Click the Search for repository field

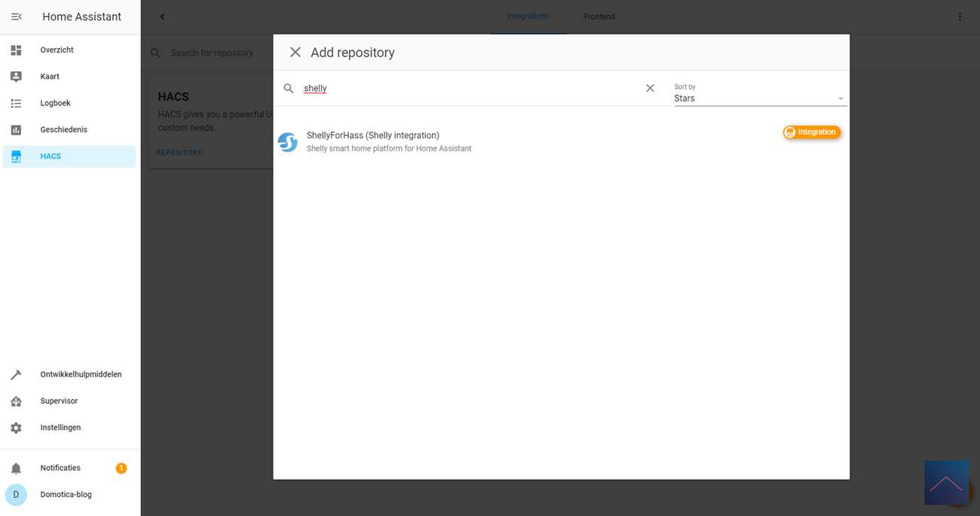pyautogui.click(x=213, y=53)
